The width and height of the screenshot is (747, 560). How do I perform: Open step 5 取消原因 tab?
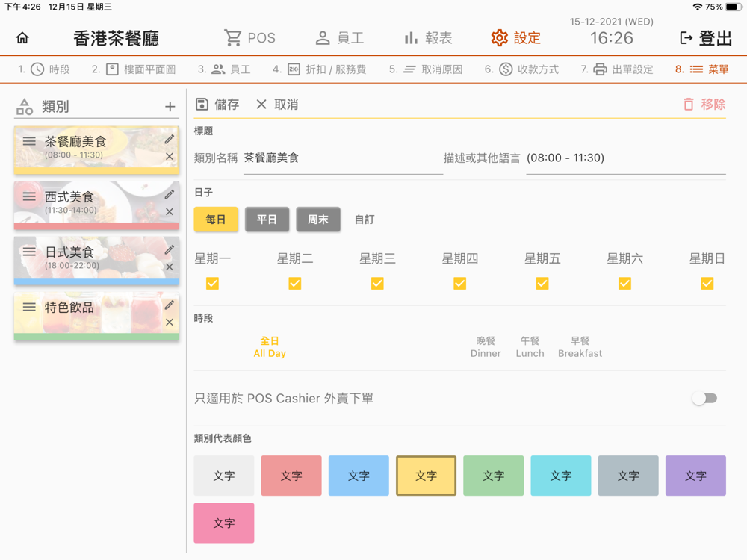426,69
